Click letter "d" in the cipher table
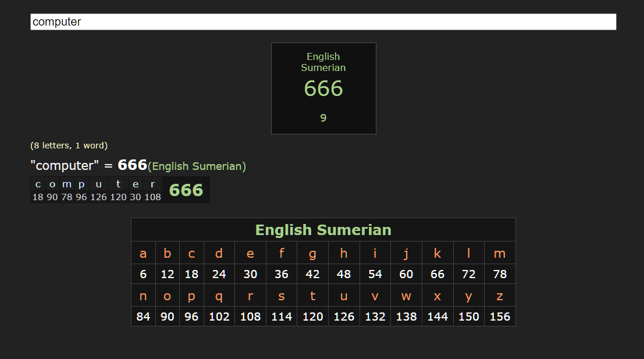 219,253
